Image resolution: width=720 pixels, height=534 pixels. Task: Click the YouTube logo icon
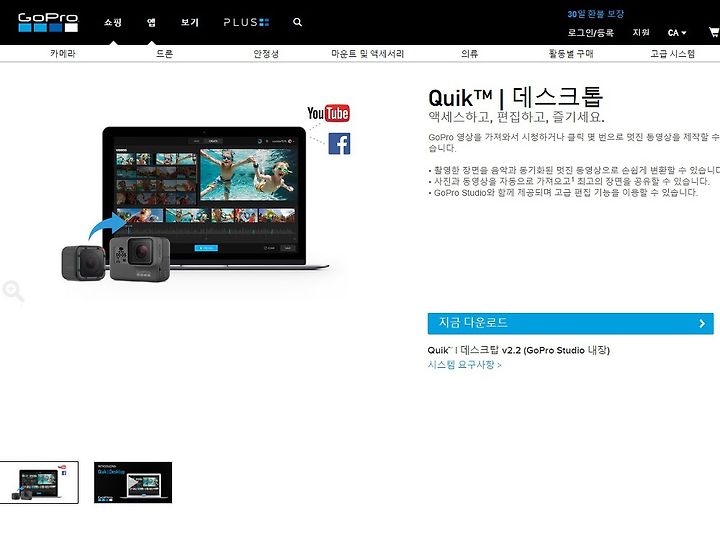pos(328,113)
